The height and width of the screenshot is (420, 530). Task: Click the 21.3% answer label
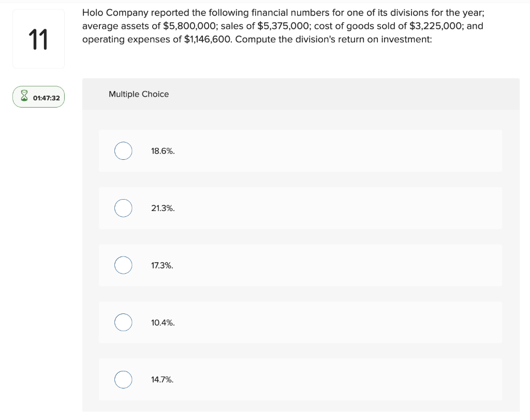pyautogui.click(x=163, y=208)
